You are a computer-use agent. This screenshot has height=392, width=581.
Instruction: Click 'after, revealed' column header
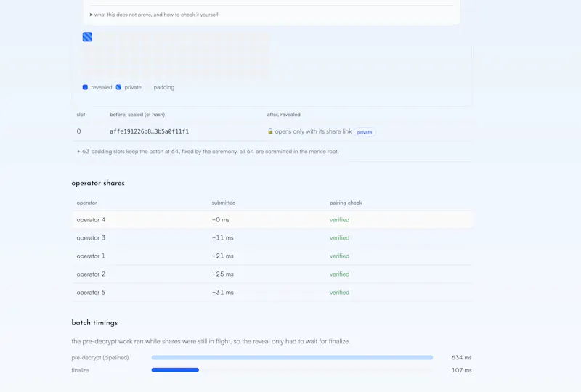click(x=283, y=115)
